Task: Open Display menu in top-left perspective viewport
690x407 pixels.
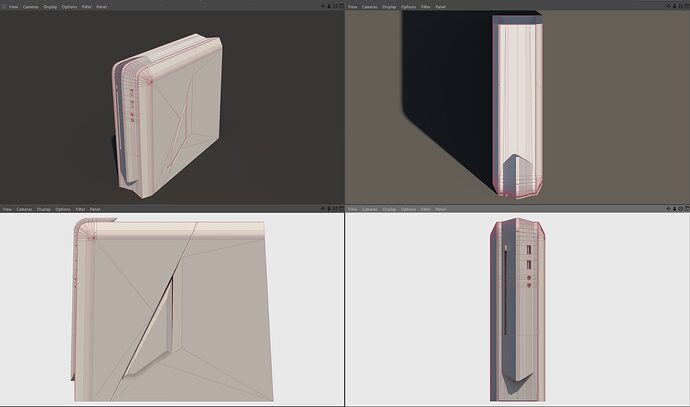Action: (50, 7)
